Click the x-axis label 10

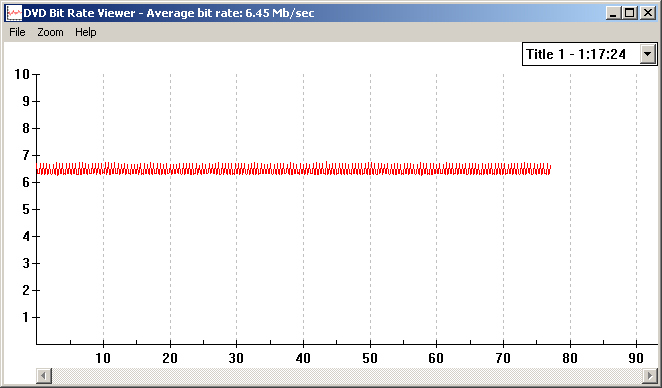pyautogui.click(x=103, y=358)
